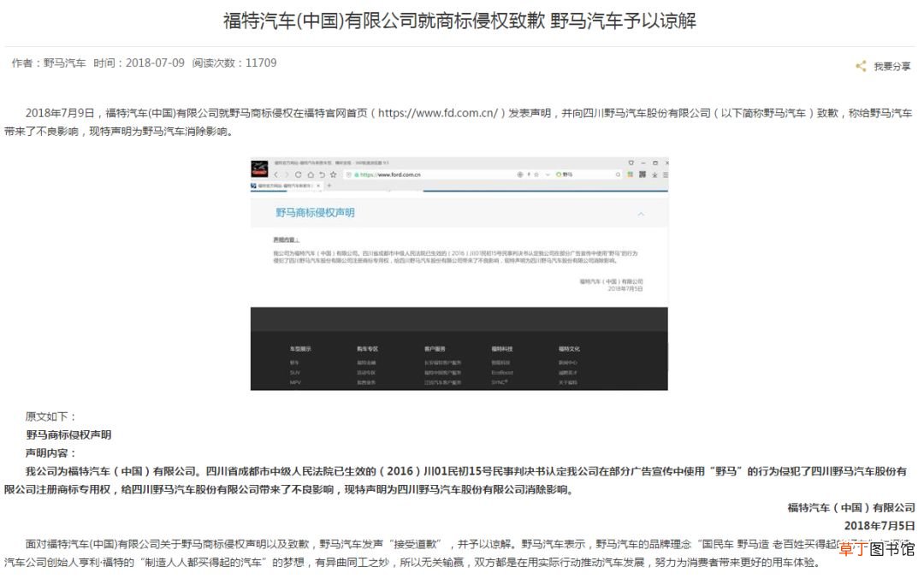This screenshot has height=579, width=924.
Task: Click the 原文如下： line
Action: (x=51, y=417)
